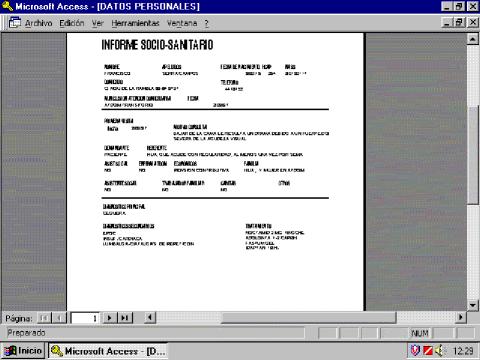Go to the previous report page

59,318
